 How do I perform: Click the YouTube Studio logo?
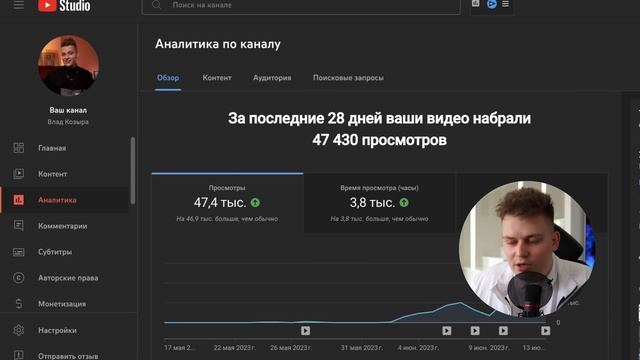tap(64, 6)
